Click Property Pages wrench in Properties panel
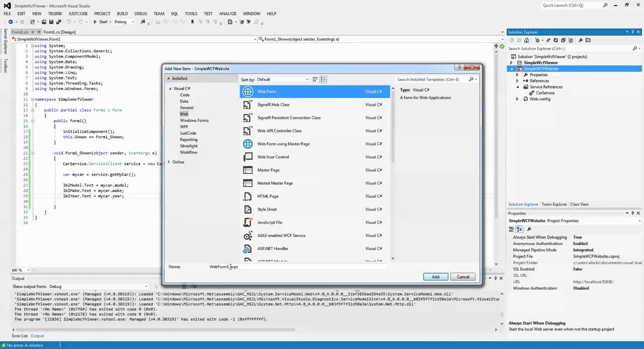Image resolution: width=644 pixels, height=349 pixels. pyautogui.click(x=529, y=229)
